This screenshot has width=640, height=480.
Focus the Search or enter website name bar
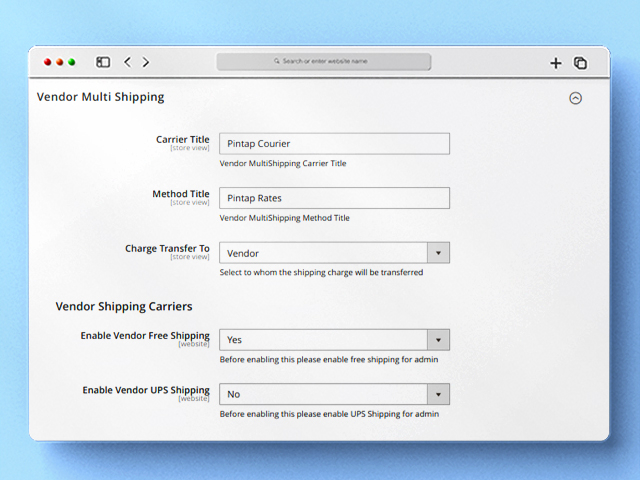pyautogui.click(x=324, y=62)
